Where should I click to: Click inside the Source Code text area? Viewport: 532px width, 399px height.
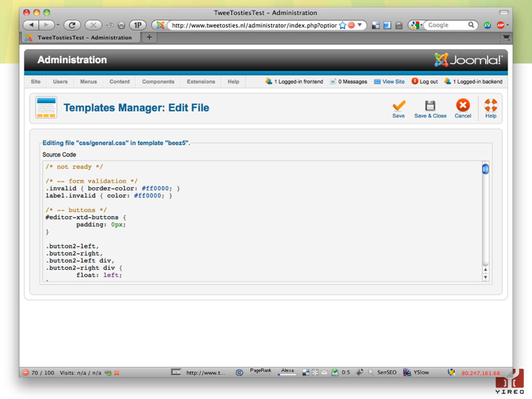tap(262, 221)
